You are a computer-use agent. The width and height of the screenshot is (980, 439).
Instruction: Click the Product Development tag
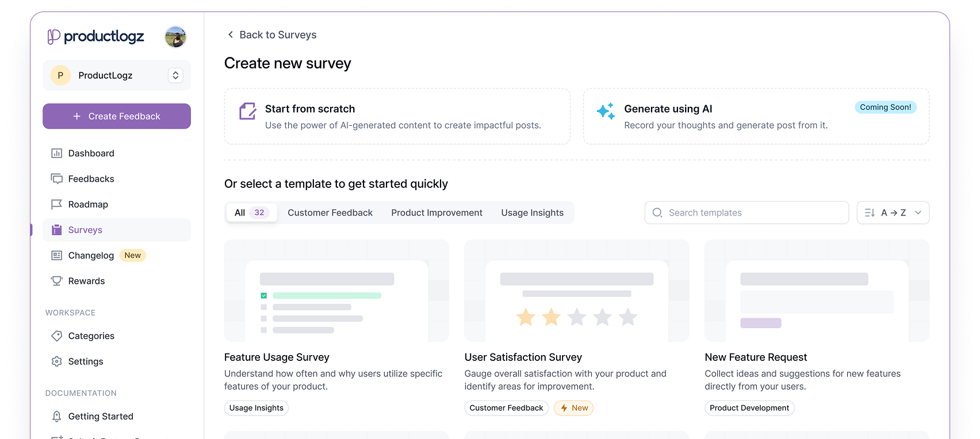[x=749, y=408]
